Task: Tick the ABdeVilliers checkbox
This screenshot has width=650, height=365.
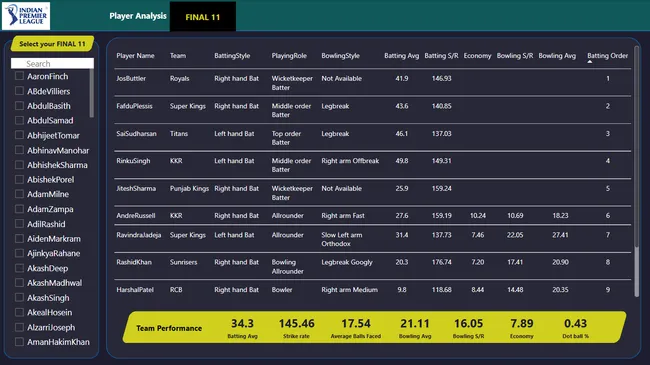Action: [19, 91]
